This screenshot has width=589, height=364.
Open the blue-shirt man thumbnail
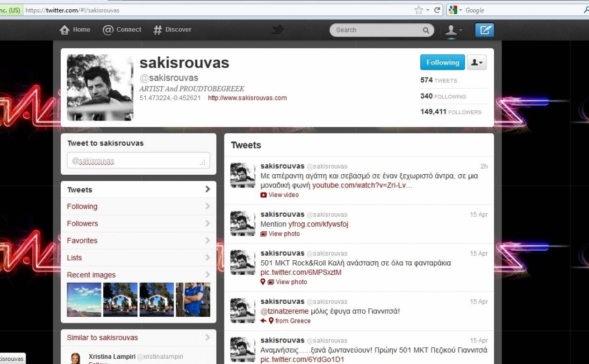point(193,300)
